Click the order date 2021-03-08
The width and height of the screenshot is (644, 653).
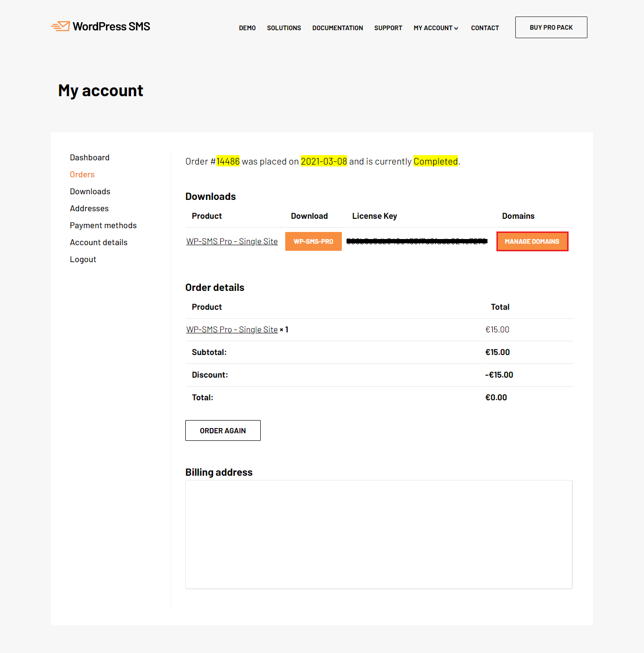click(324, 161)
